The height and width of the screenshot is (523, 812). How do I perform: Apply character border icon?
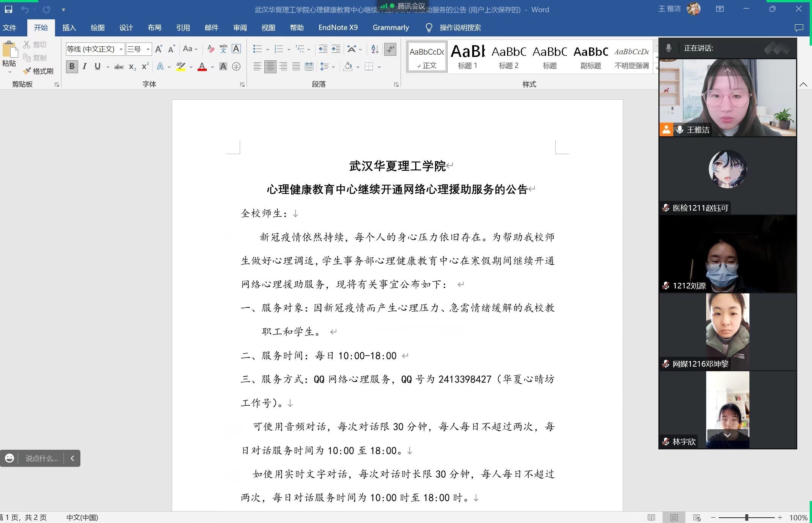(236, 49)
